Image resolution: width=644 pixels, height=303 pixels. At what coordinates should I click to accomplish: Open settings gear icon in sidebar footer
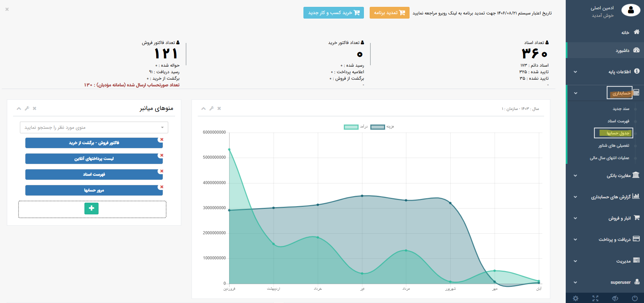(576, 298)
